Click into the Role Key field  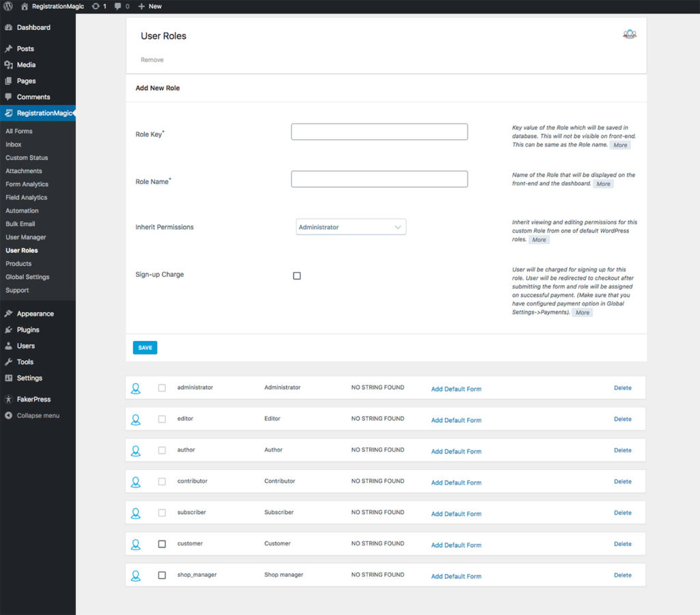(379, 132)
